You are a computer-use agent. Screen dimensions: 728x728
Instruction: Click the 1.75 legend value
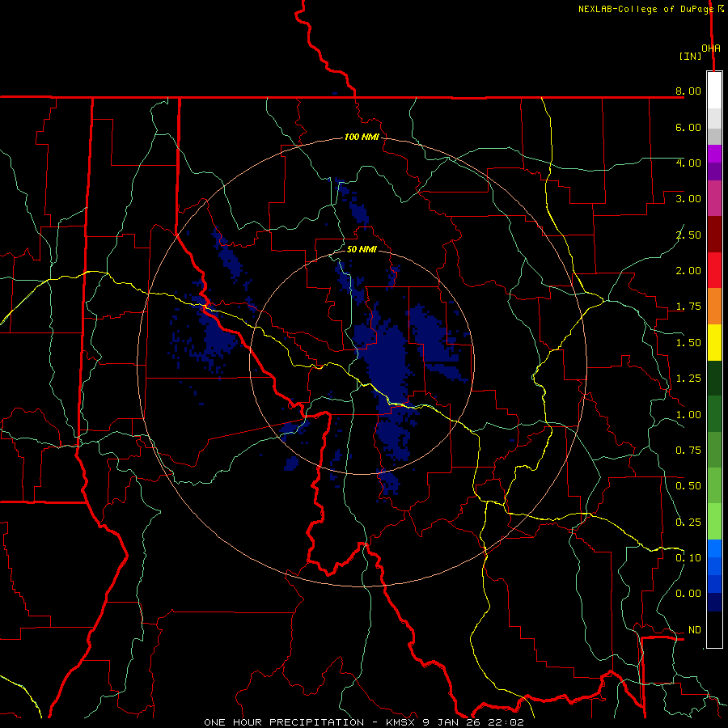[x=688, y=307]
